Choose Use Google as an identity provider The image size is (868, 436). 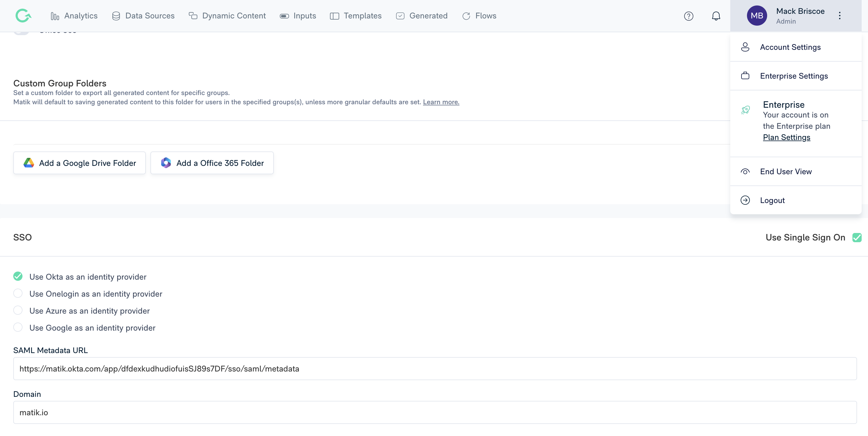point(18,328)
